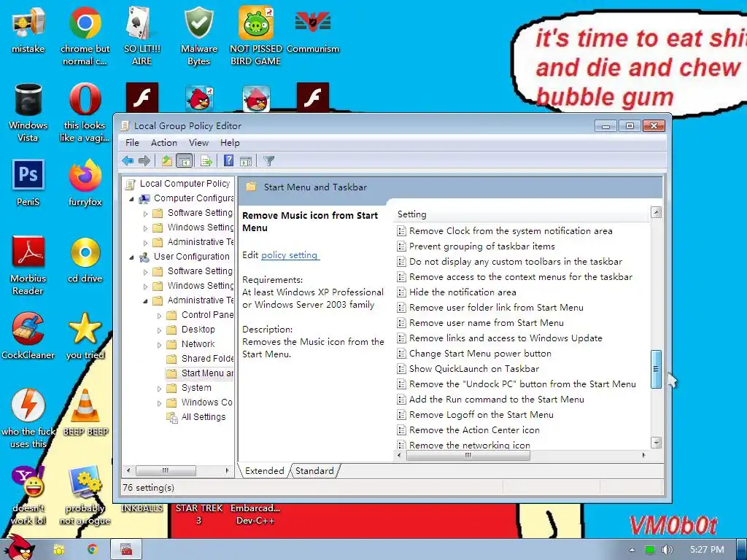Open the Communism desktop icon
The image size is (747, 560).
(313, 29)
